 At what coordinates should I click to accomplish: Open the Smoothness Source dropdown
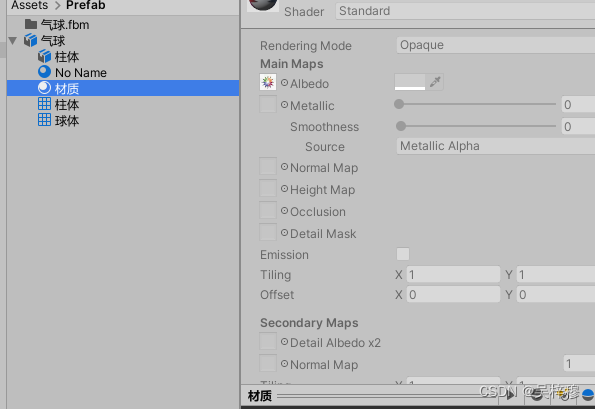click(496, 146)
